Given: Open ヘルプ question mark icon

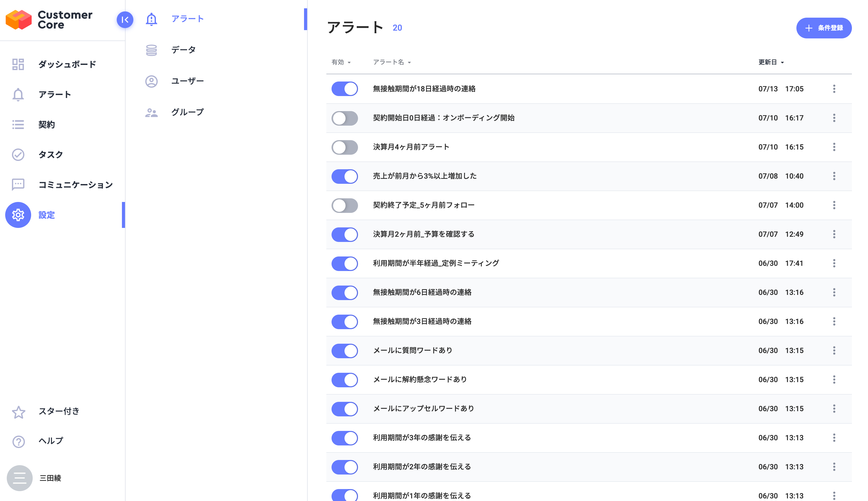Looking at the screenshot, I should (19, 441).
